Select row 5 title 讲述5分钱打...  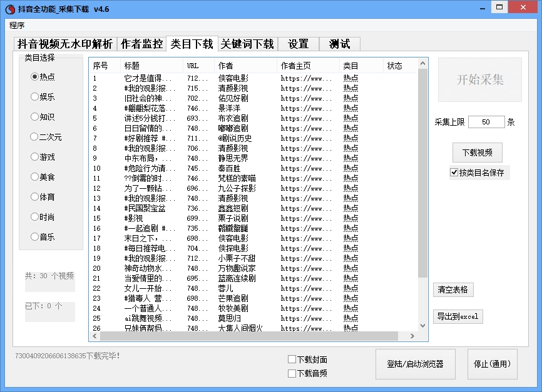[150, 118]
